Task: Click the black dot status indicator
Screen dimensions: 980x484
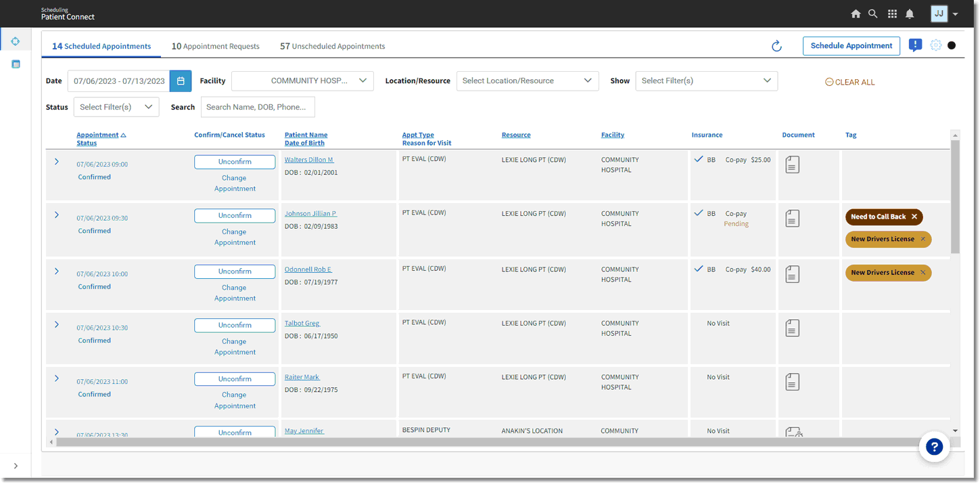Action: pos(952,45)
